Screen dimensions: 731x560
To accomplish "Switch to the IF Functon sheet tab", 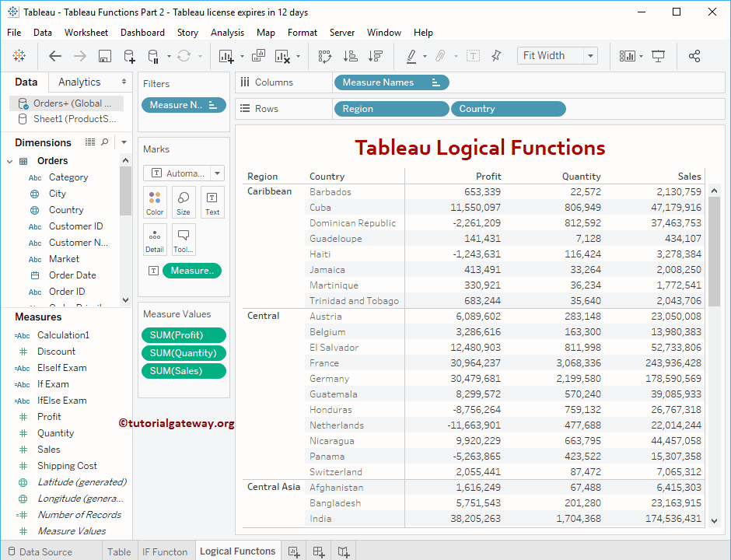I will point(165,551).
